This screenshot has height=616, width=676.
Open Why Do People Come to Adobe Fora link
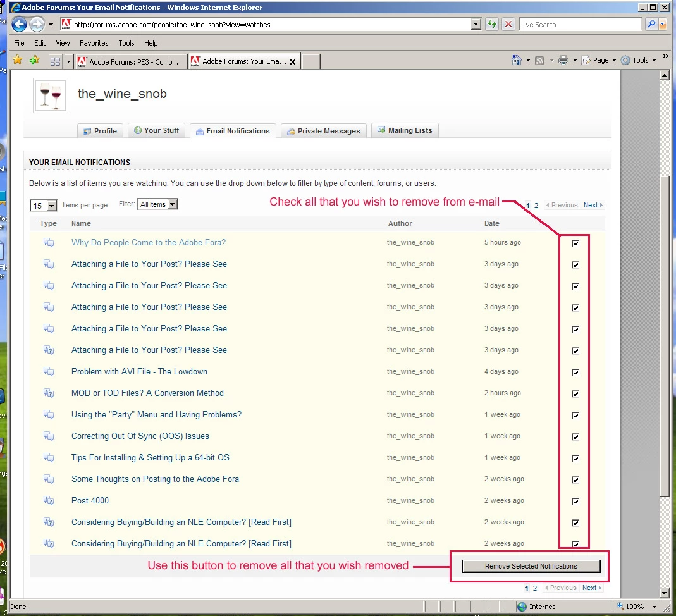(149, 243)
